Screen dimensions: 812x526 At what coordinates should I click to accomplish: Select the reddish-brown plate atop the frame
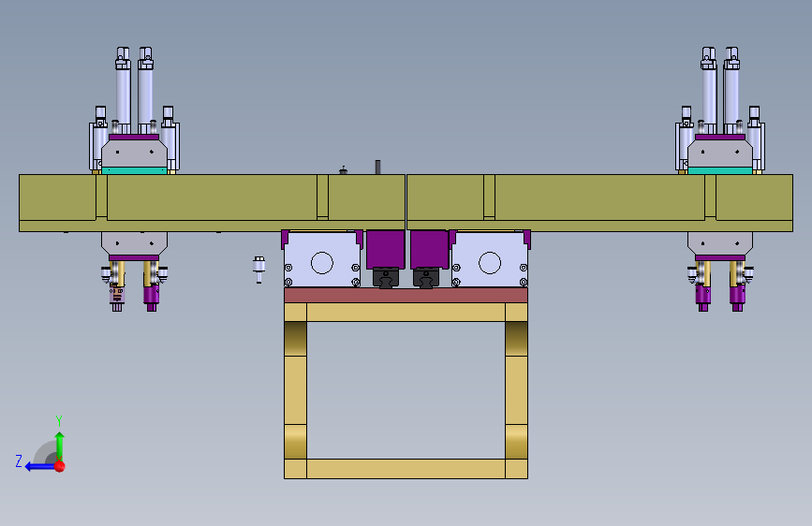point(406,295)
